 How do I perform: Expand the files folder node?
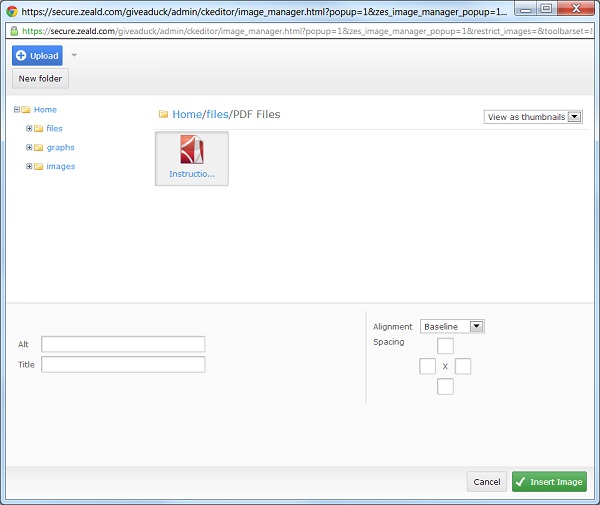coord(29,128)
